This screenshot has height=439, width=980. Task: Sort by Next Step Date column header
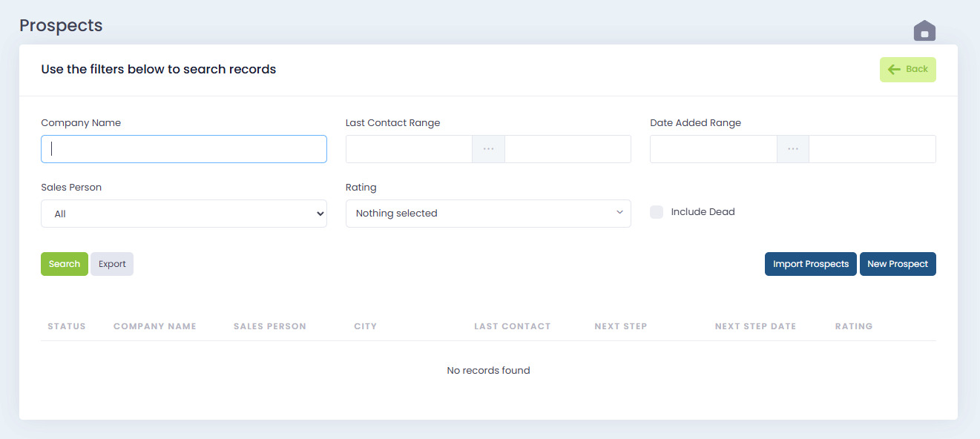pos(755,326)
